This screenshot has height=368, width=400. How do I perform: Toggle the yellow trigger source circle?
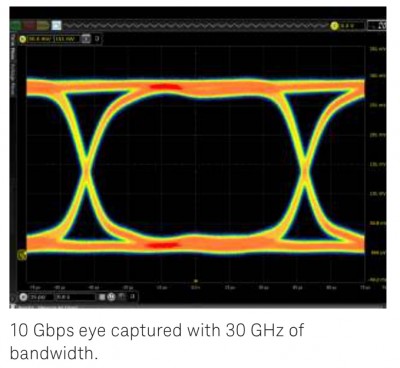[x=334, y=26]
